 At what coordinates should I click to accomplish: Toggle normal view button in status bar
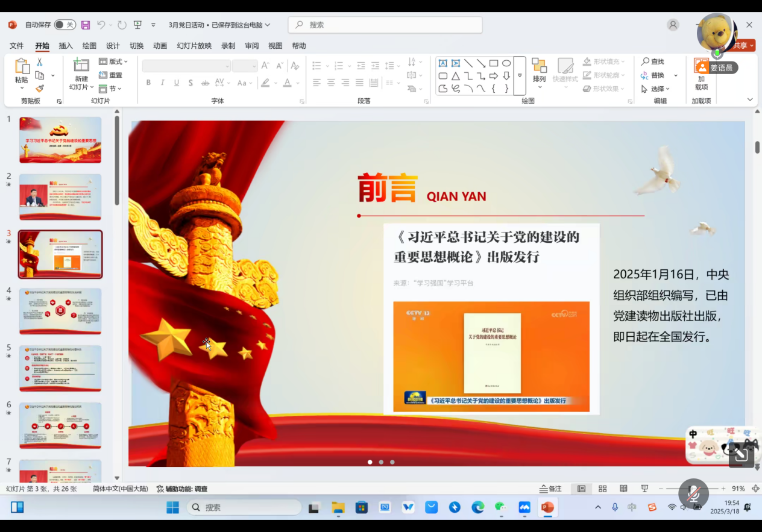(581, 489)
